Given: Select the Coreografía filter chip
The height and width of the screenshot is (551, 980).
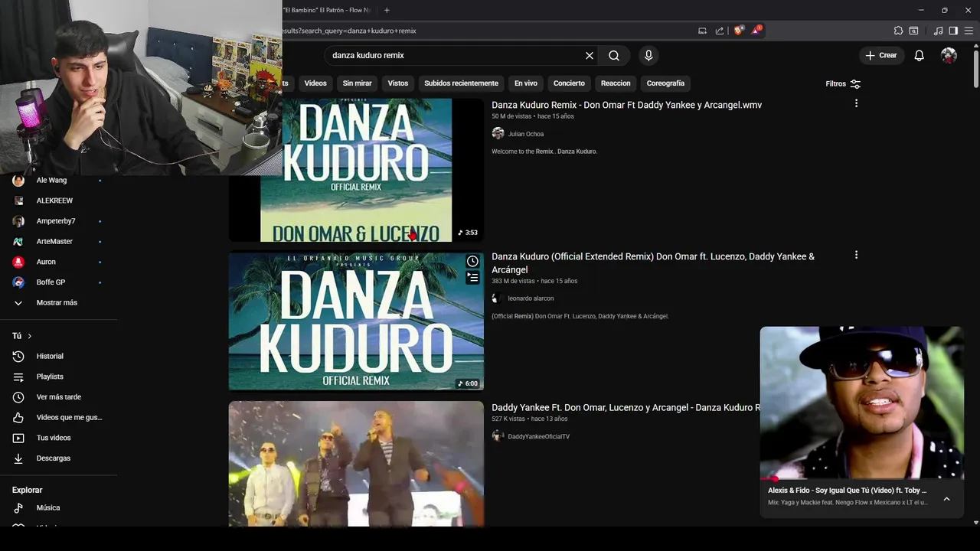Looking at the screenshot, I should (x=665, y=83).
